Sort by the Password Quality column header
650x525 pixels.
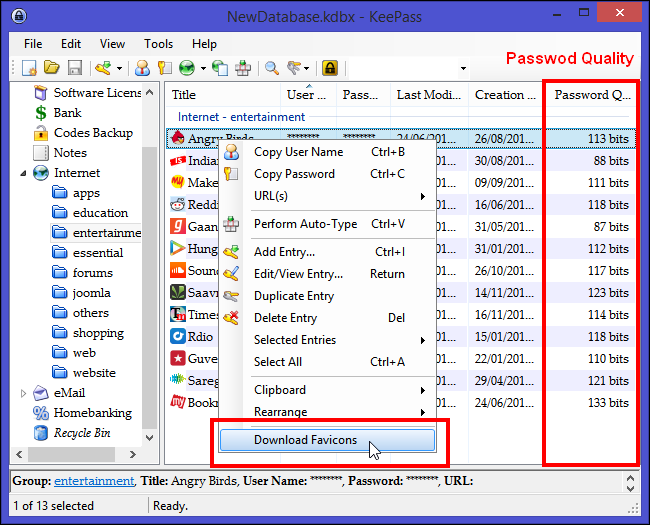[592, 95]
